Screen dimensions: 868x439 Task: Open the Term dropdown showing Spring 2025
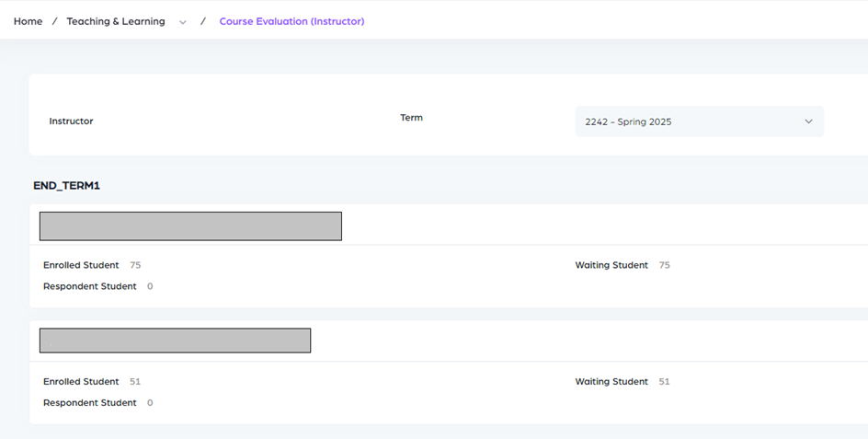(698, 121)
